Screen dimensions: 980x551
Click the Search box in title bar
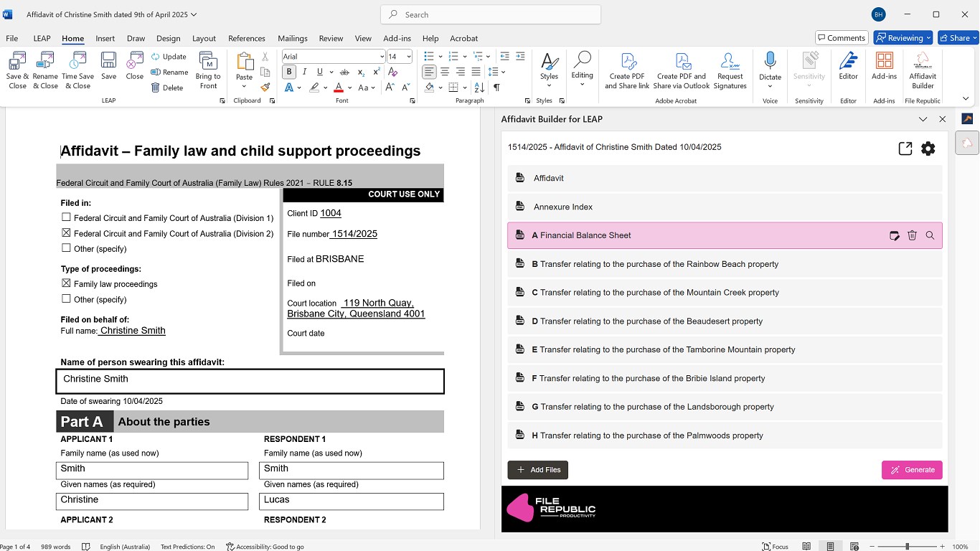(491, 14)
